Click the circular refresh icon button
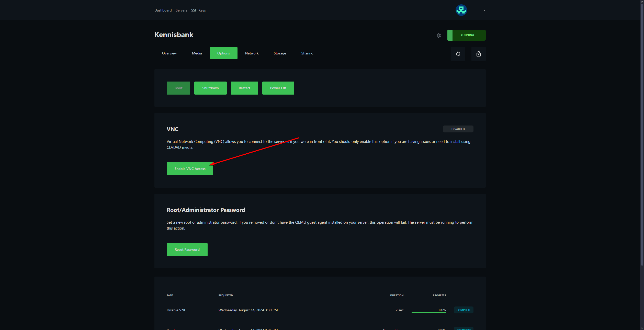 click(x=458, y=54)
